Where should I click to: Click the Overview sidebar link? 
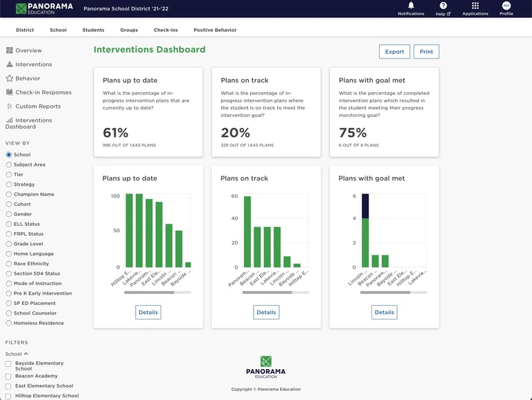(28, 50)
